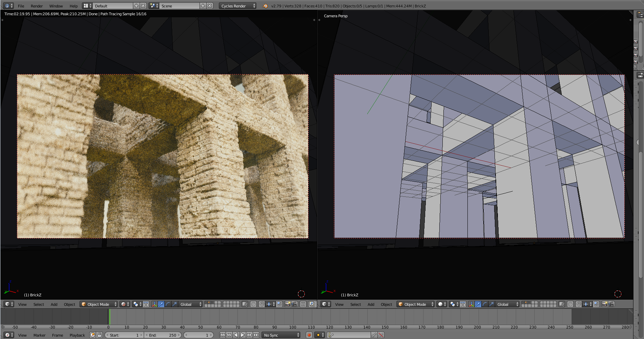Render OpenGL animation from the right viewport

tap(611, 304)
